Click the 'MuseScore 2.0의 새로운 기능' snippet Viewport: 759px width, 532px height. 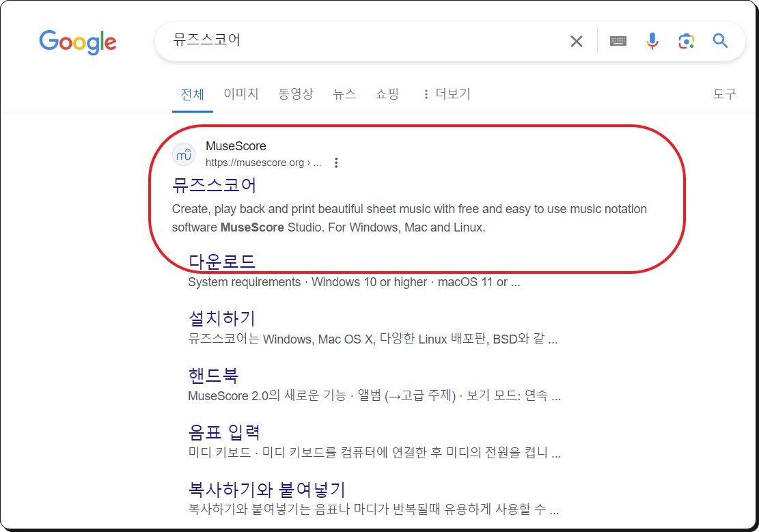(374, 396)
